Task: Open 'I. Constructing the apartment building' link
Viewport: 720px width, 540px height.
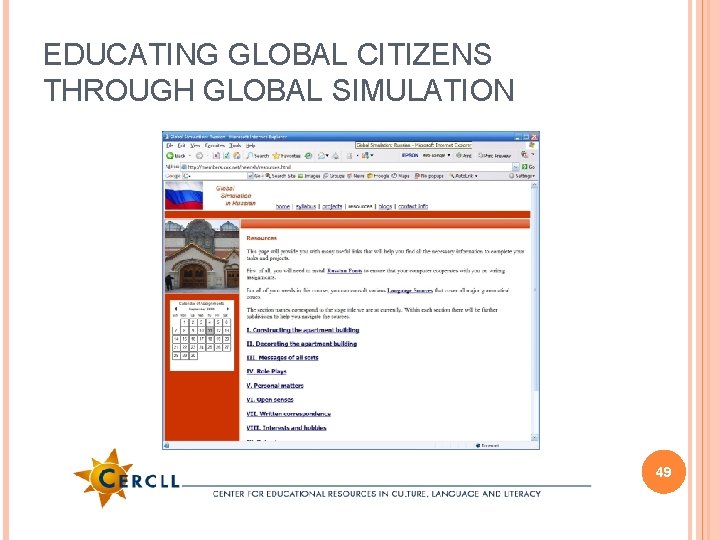Action: [303, 330]
